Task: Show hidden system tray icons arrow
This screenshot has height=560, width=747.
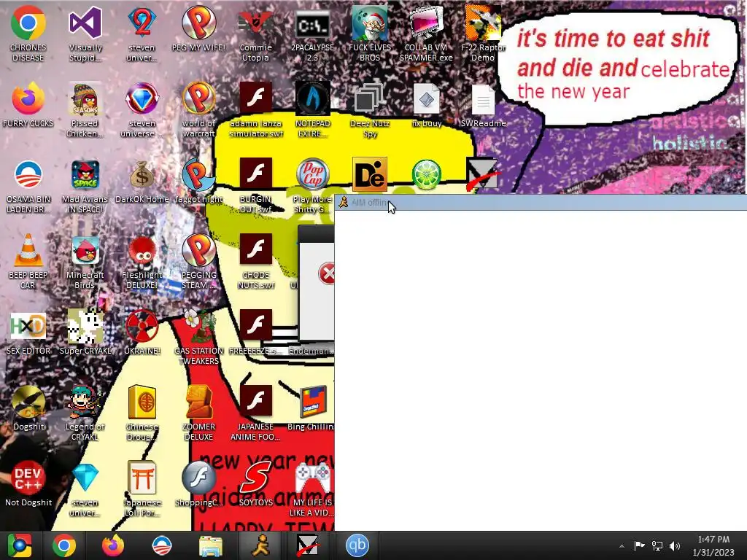Action: [x=622, y=545]
